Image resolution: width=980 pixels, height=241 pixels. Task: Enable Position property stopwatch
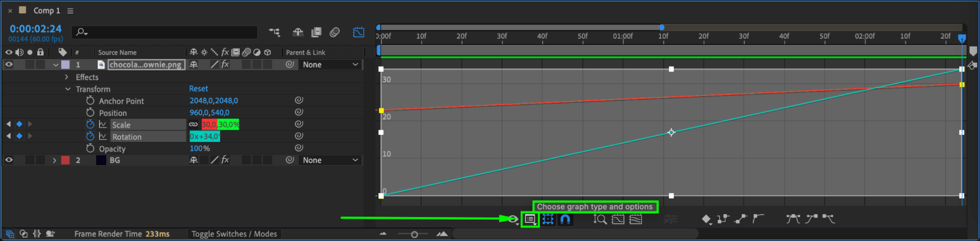[x=90, y=112]
